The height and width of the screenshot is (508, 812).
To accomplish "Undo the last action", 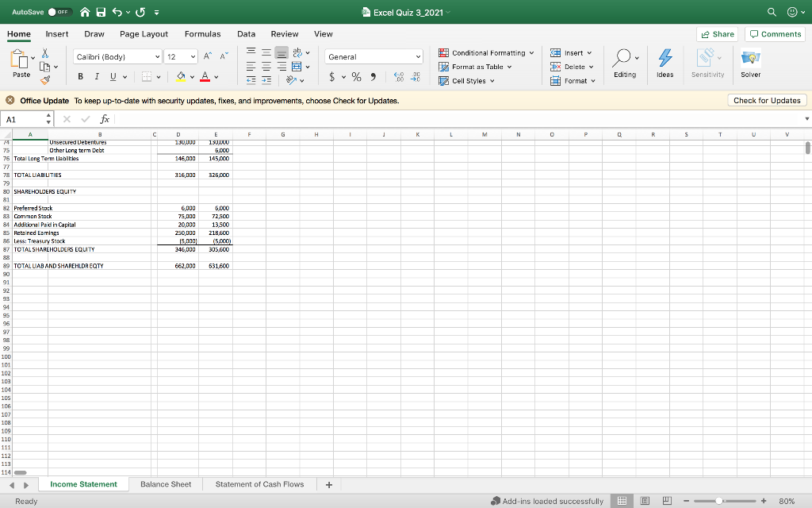I will pyautogui.click(x=117, y=12).
